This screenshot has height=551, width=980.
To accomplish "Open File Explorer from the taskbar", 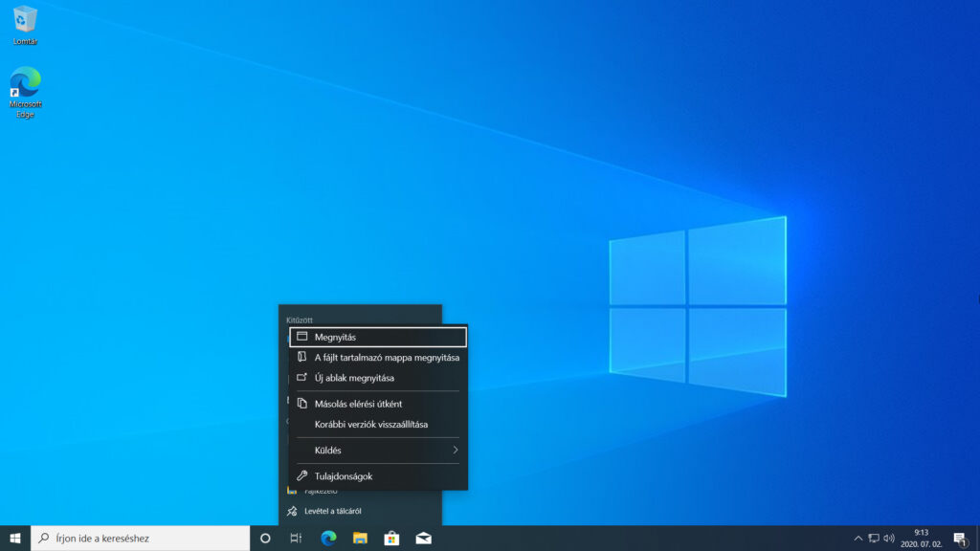I will [360, 538].
